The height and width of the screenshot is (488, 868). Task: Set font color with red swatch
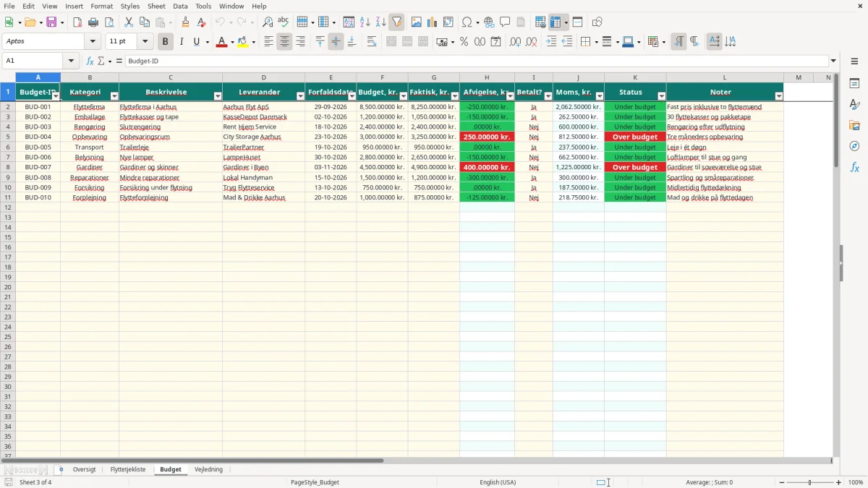221,42
